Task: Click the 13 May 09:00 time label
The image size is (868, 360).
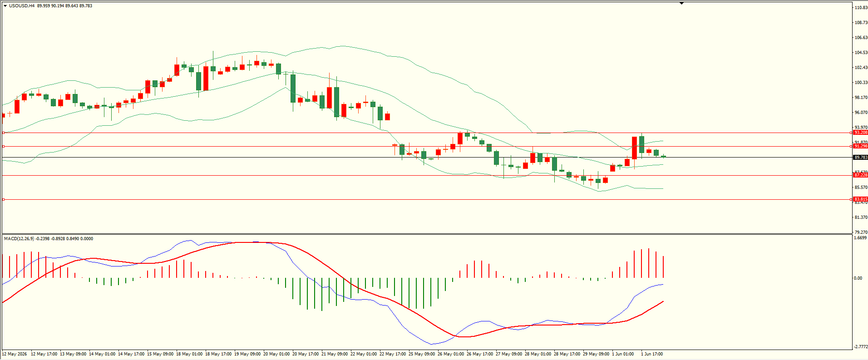Action: point(73,354)
